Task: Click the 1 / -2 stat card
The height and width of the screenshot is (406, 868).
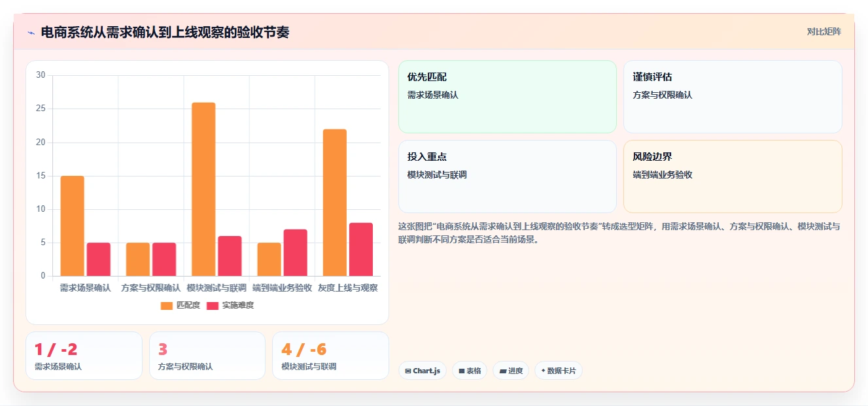Action: [84, 356]
